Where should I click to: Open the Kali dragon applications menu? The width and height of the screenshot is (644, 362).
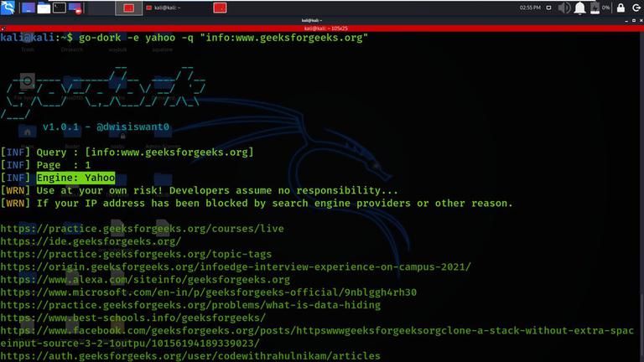coord(8,8)
